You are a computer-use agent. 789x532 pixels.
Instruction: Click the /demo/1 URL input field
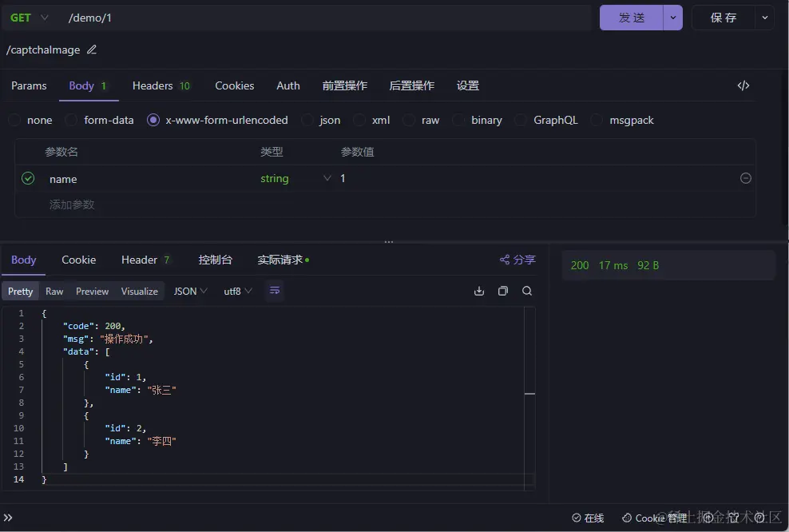coord(327,18)
